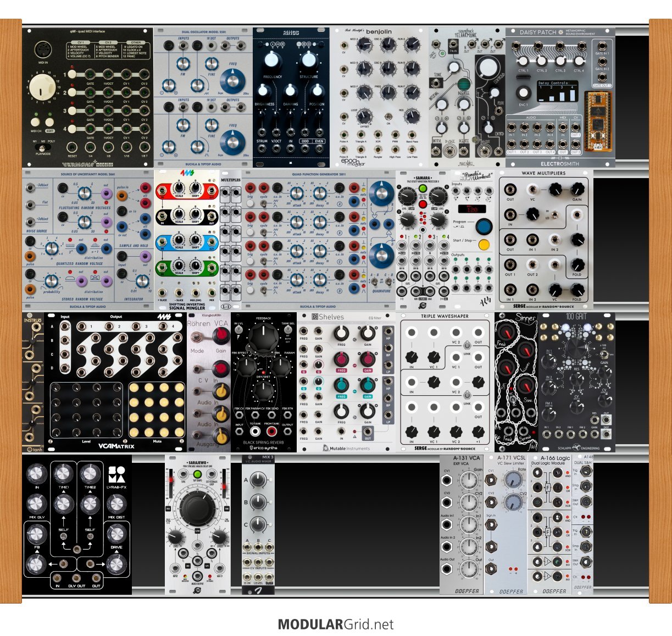The width and height of the screenshot is (672, 636).
Task: Flip the PLAYMODE switch on the Vermona qMI
Action: click(43, 147)
